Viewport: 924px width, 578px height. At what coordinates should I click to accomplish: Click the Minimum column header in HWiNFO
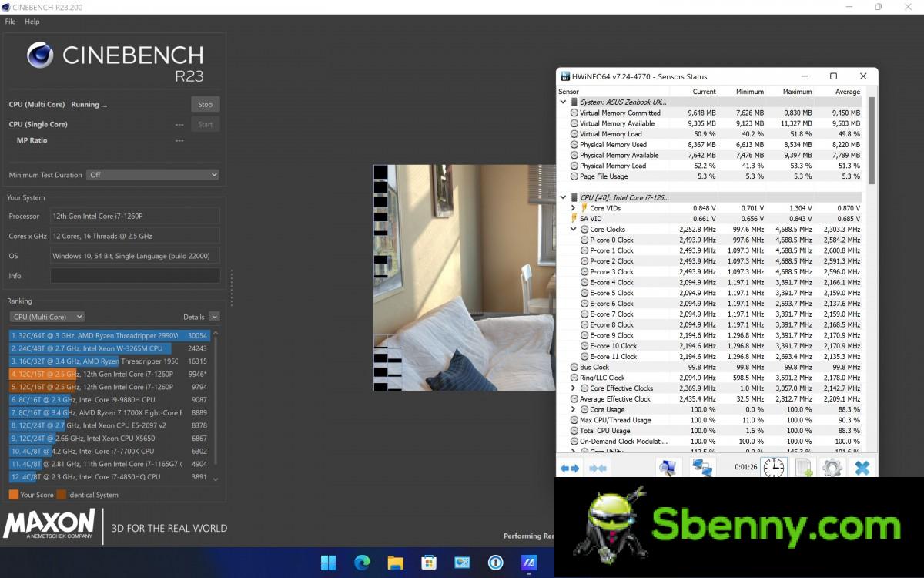[x=749, y=92]
